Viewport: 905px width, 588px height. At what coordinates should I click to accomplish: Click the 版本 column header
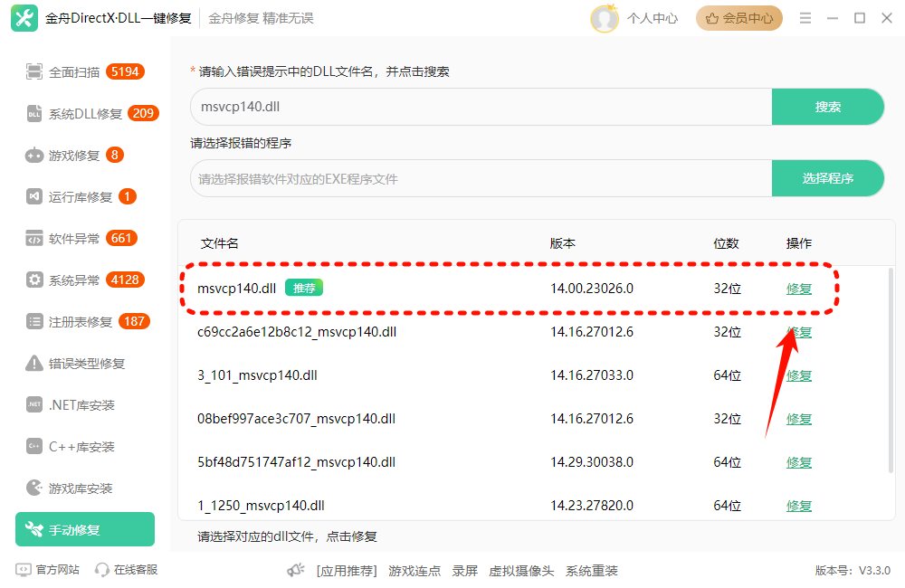point(563,243)
